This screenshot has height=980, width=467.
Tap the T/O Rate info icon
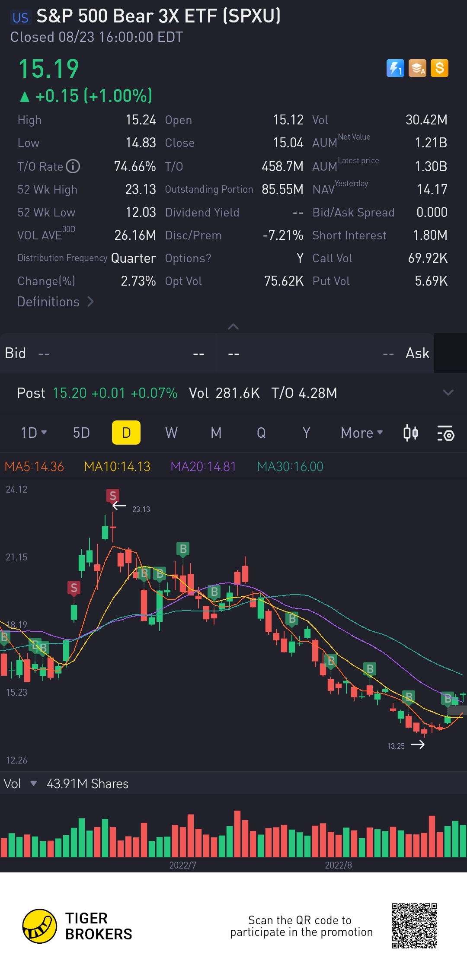point(73,166)
